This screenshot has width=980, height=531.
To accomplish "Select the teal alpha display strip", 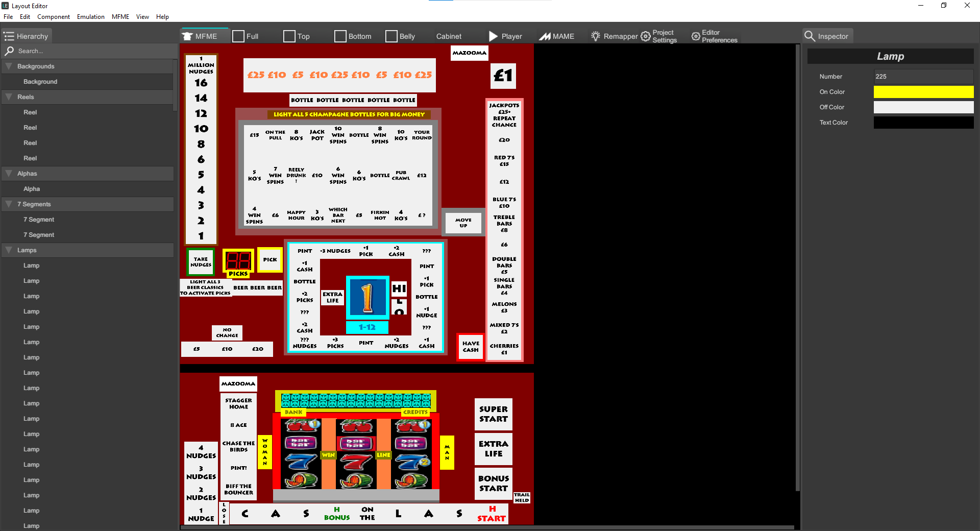I will click(x=356, y=400).
